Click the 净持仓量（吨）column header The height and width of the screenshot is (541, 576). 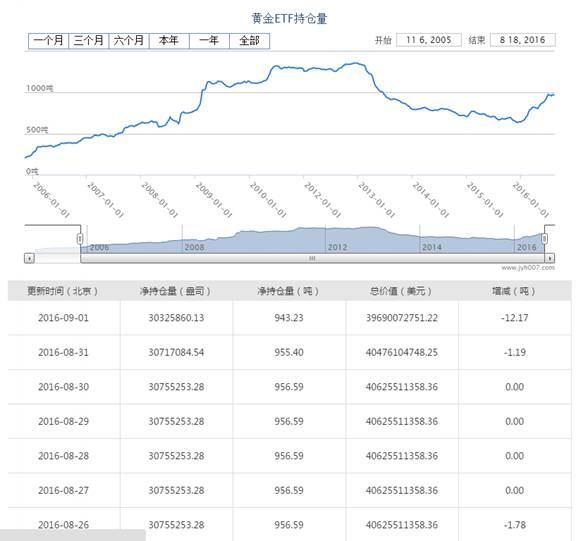(x=288, y=291)
